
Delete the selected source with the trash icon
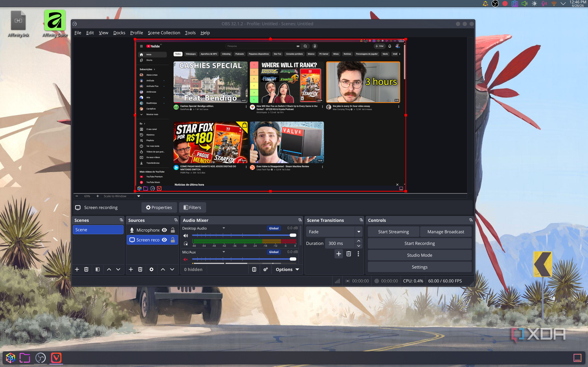coord(140,269)
